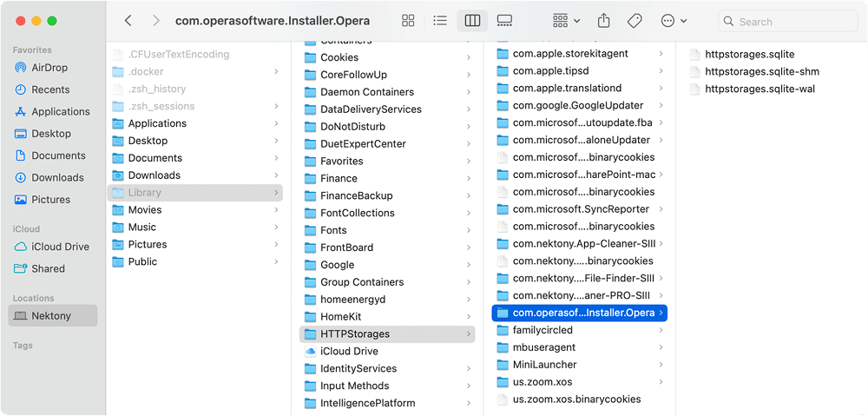Expand the Finance folder chevron
The image size is (868, 416).
[469, 178]
